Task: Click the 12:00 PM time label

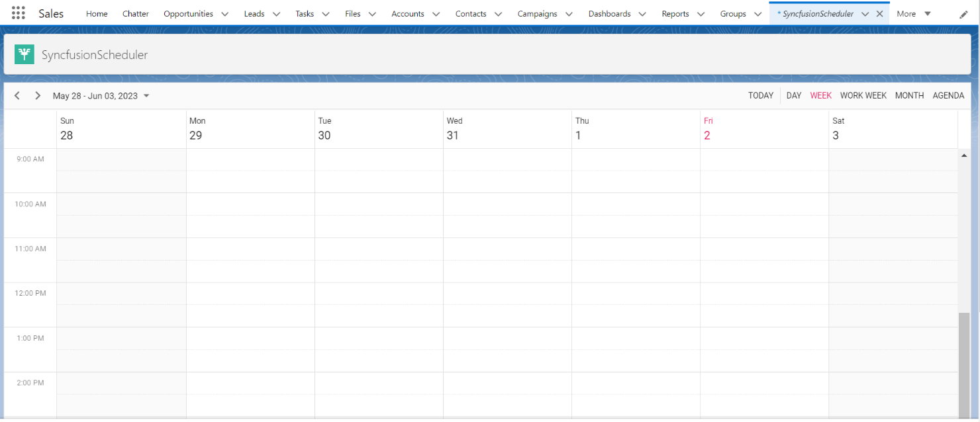Action: tap(30, 293)
